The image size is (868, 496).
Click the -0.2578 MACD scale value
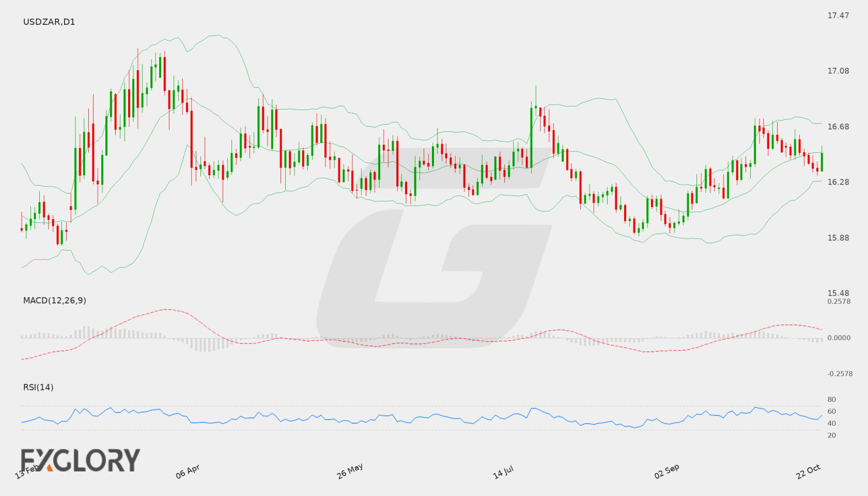click(840, 374)
